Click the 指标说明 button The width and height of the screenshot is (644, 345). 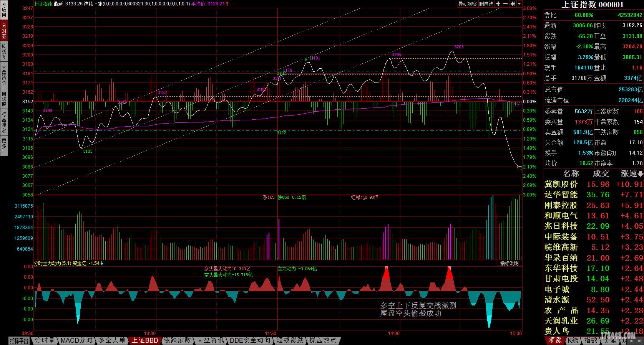(x=509, y=263)
